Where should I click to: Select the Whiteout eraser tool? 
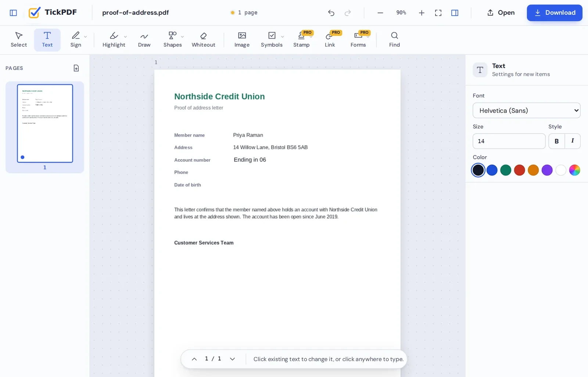[203, 40]
